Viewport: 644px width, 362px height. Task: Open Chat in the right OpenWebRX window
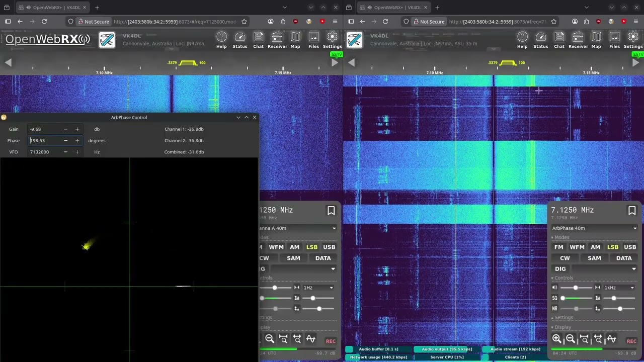click(x=559, y=40)
